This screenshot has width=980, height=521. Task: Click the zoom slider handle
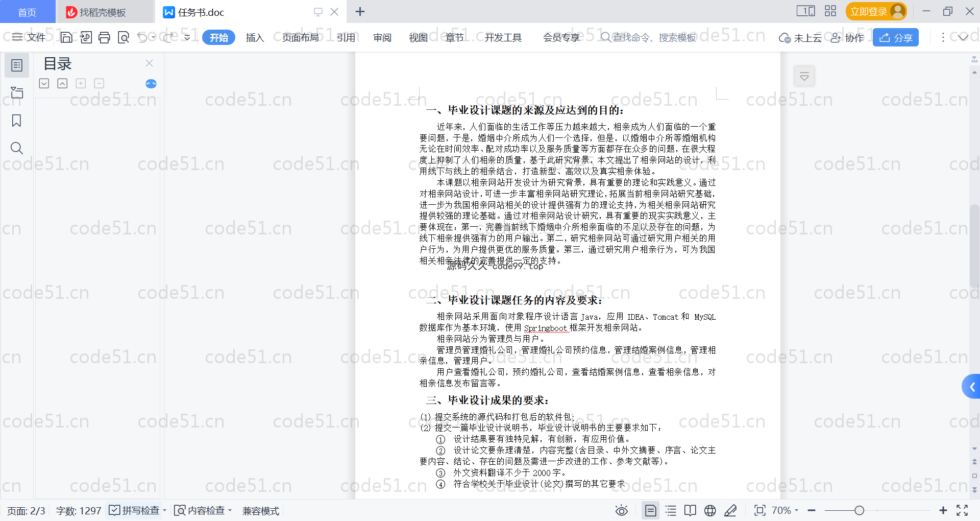tap(860, 510)
